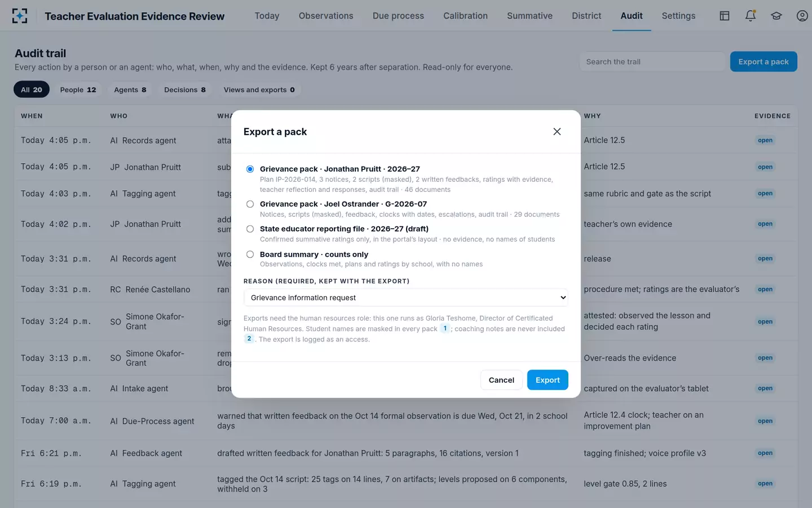812x508 pixels.
Task: Open the Due process tab
Action: click(x=398, y=16)
